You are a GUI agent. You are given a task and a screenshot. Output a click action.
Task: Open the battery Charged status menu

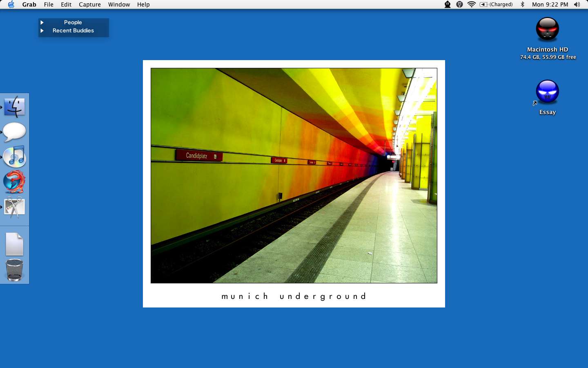click(496, 4)
